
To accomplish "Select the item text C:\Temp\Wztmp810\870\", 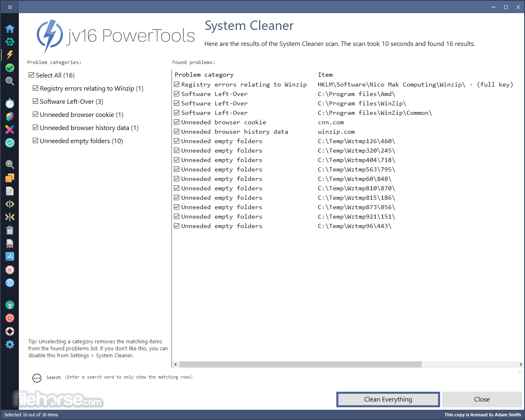I will tap(356, 188).
